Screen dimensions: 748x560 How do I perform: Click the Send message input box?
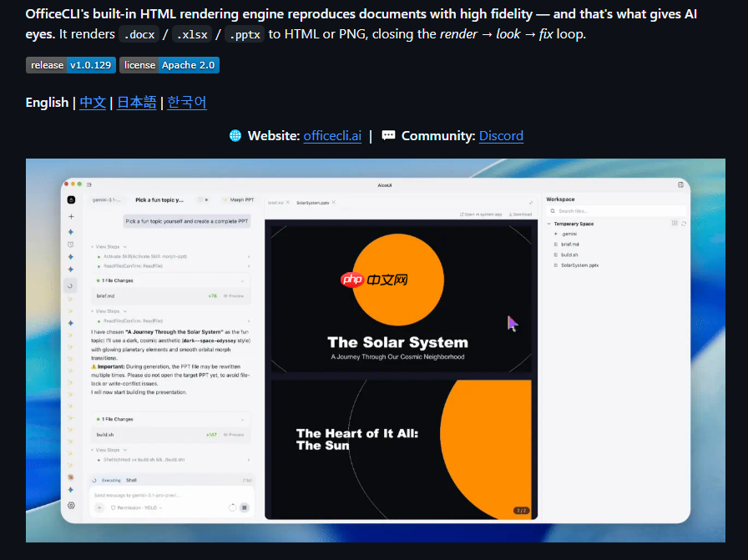pos(171,496)
